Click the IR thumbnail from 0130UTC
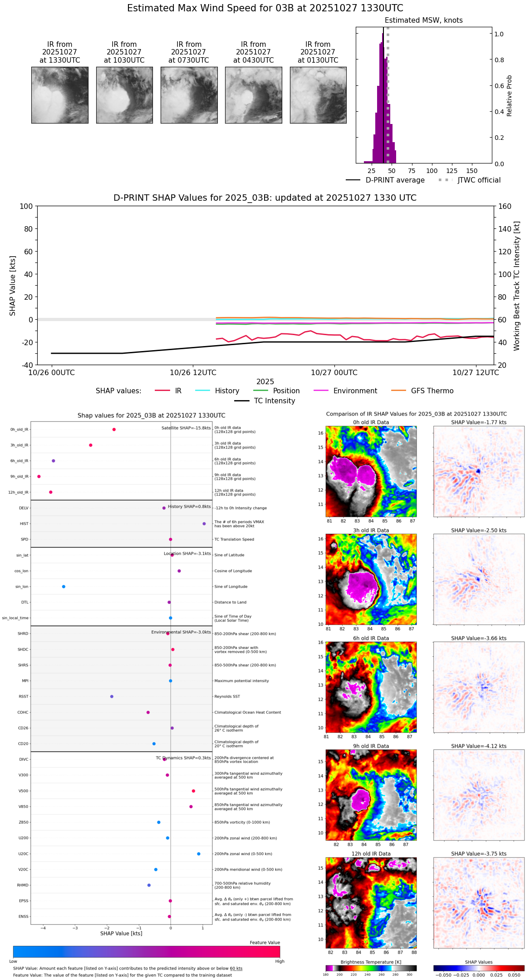Viewport: 530px width, 980px height. pyautogui.click(x=318, y=95)
